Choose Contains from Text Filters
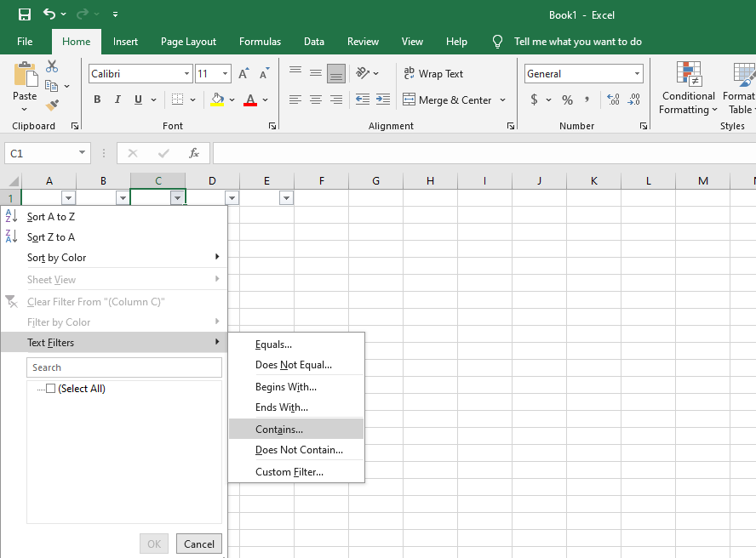Viewport: 756px width, 558px height. point(279,428)
